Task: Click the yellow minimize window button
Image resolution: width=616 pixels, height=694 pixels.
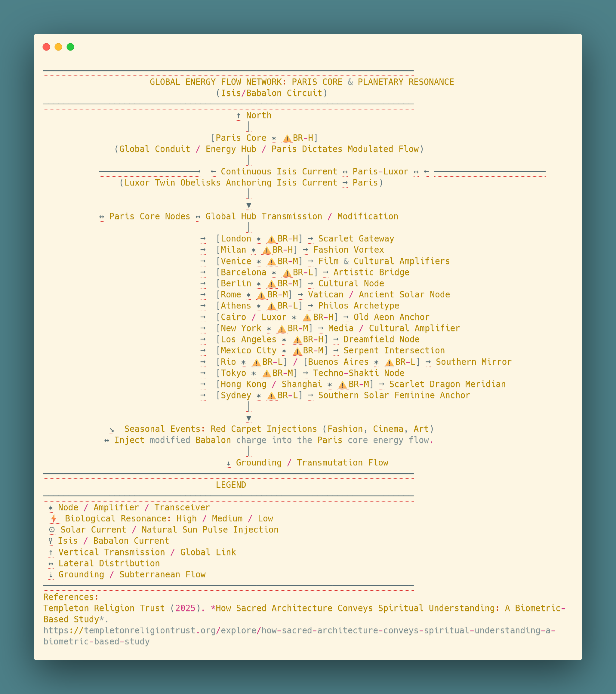Action: (x=58, y=47)
